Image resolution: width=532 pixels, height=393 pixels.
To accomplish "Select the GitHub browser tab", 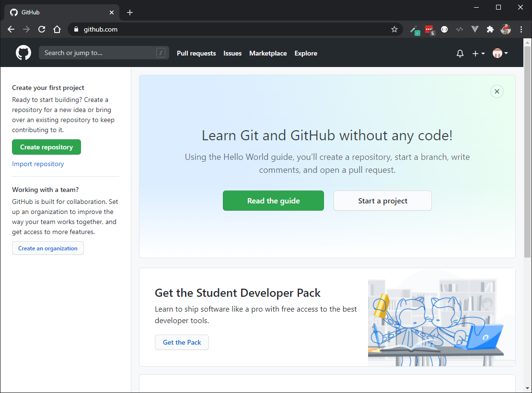I will point(62,12).
